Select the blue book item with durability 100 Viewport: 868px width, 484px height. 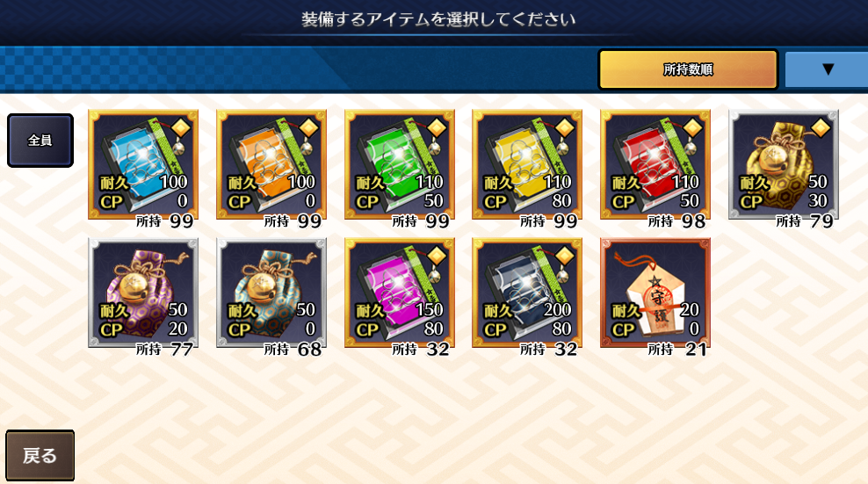click(x=143, y=164)
